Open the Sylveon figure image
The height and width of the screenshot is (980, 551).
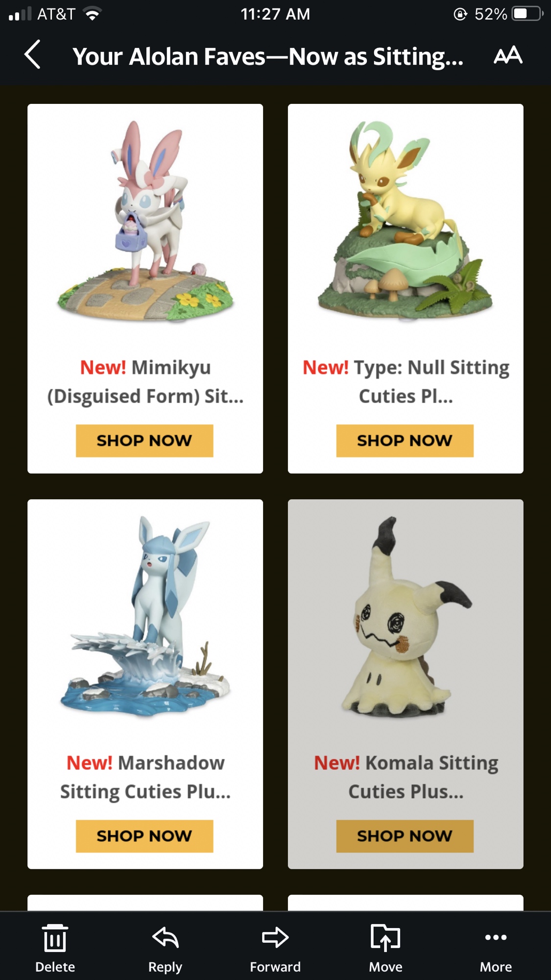(145, 221)
